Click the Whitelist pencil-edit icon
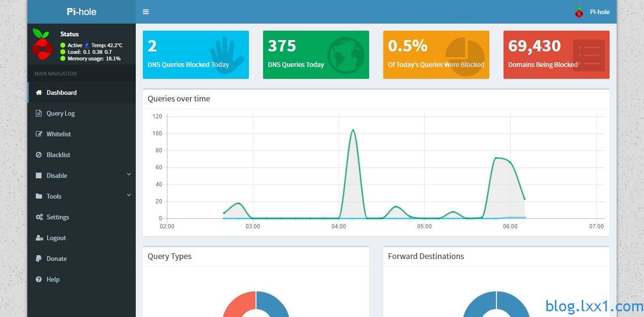 click(x=39, y=134)
